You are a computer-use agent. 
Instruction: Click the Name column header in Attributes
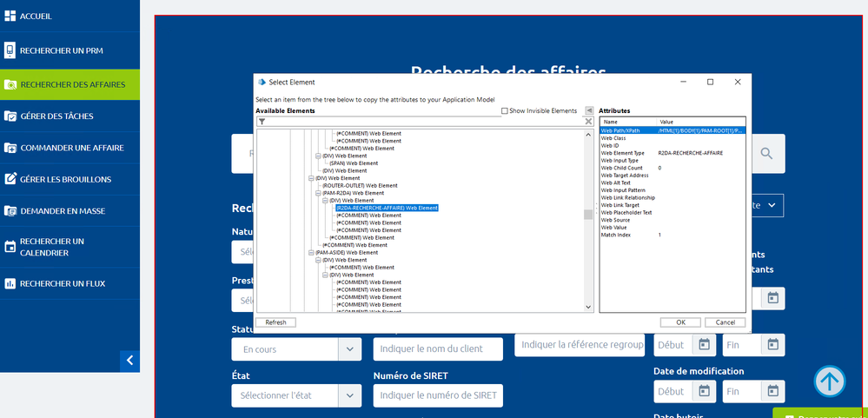pyautogui.click(x=628, y=122)
